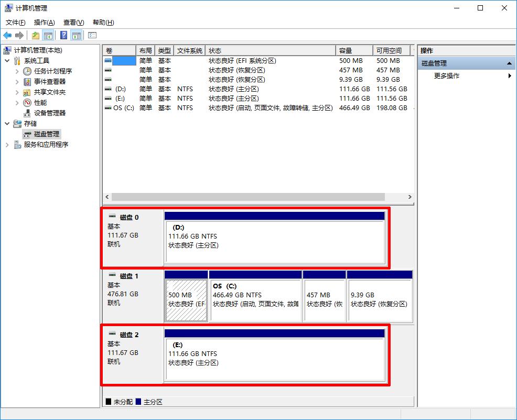Click More Actions (更多操作) in the actions pane
This screenshot has height=420, width=517.
pyautogui.click(x=447, y=76)
